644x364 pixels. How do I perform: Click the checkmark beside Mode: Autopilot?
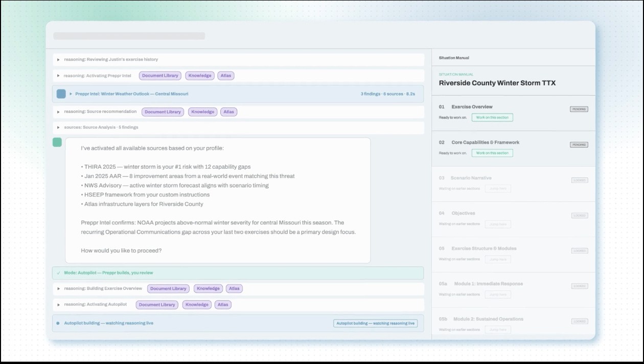pos(58,273)
